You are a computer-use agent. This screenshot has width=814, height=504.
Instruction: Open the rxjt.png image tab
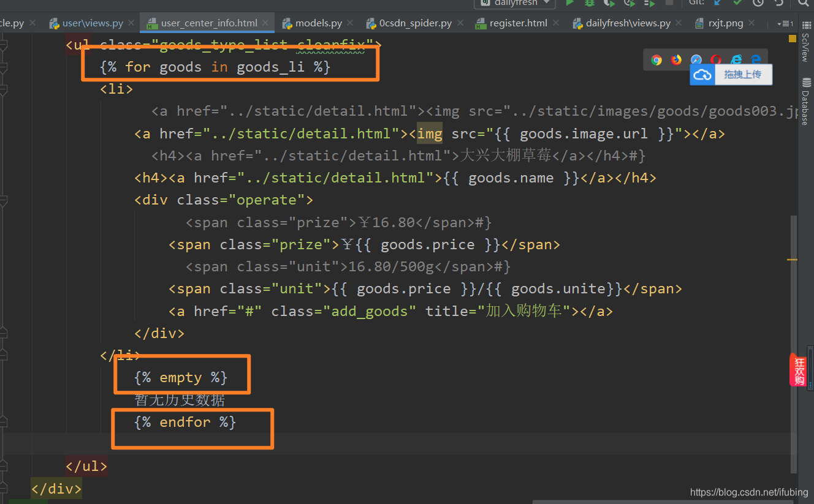(x=726, y=23)
